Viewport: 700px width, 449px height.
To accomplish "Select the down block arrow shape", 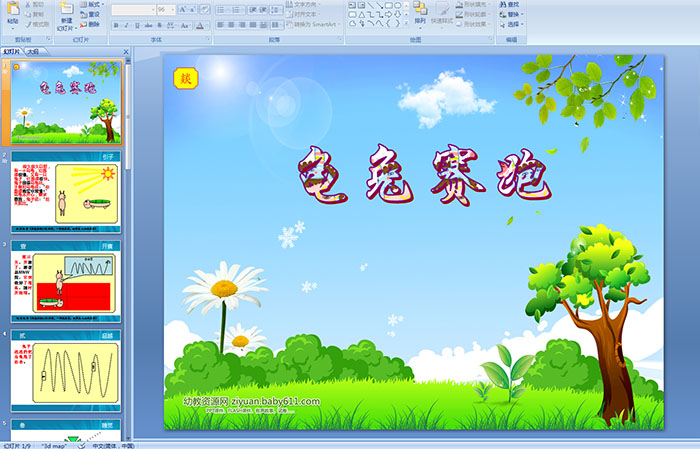I will click(x=397, y=15).
